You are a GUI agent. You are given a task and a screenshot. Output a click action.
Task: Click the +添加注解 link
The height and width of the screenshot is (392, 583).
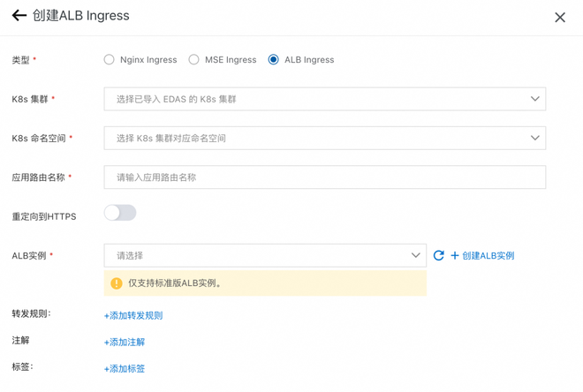click(125, 343)
